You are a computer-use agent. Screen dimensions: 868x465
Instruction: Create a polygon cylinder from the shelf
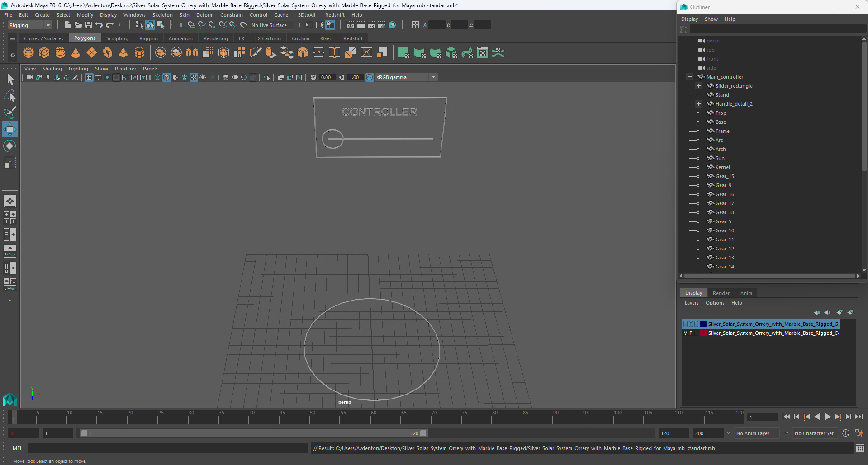click(60, 53)
